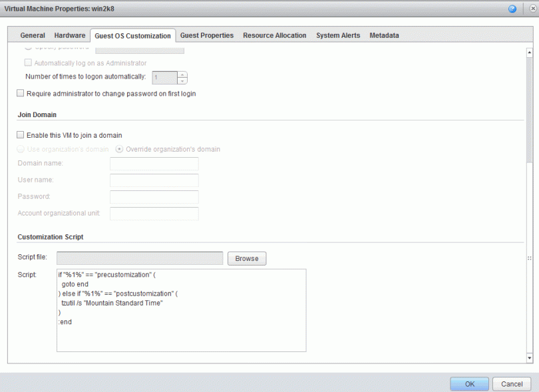
Task: Decrease the auto logon count stepper
Action: click(182, 81)
